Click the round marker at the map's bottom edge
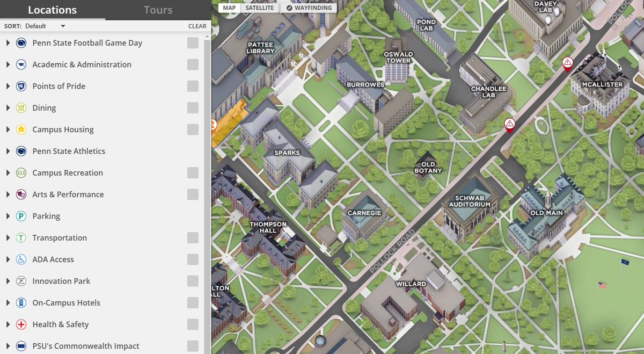This screenshot has width=644, height=354. click(x=320, y=341)
